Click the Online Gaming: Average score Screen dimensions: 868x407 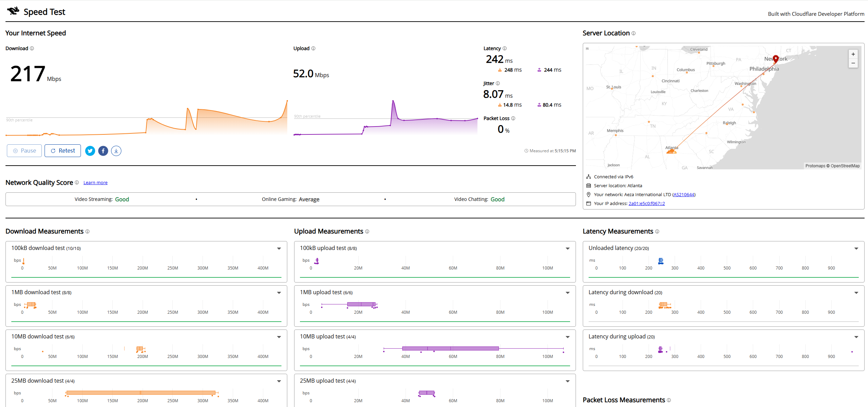point(291,200)
